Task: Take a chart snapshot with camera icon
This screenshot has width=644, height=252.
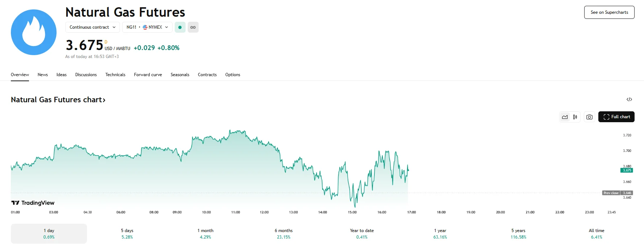Action: [x=589, y=117]
